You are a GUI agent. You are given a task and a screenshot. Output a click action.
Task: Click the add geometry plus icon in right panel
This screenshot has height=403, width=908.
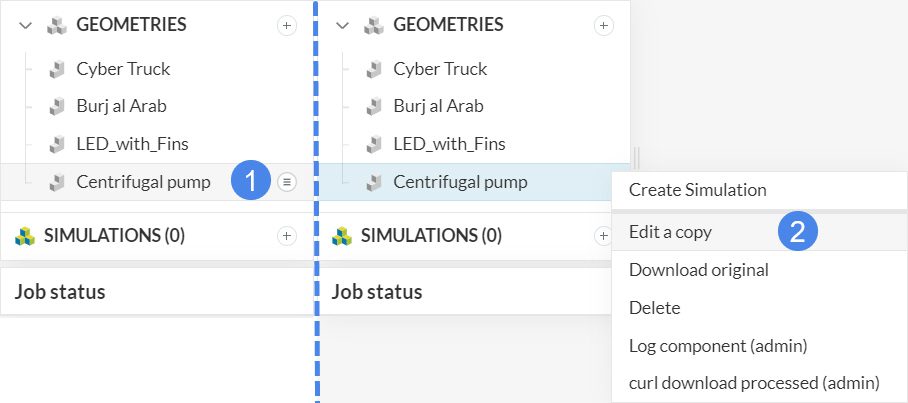coord(604,26)
